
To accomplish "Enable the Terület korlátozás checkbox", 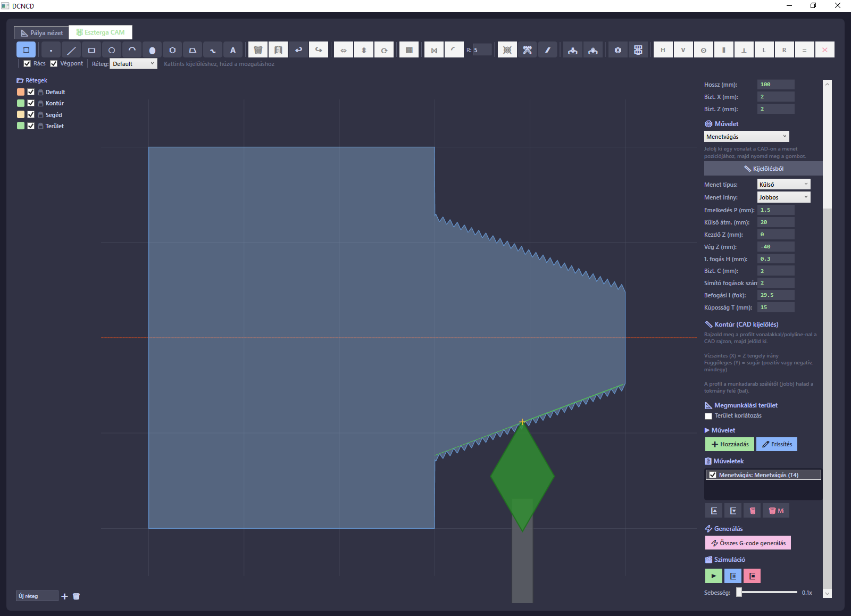I will pos(708,416).
